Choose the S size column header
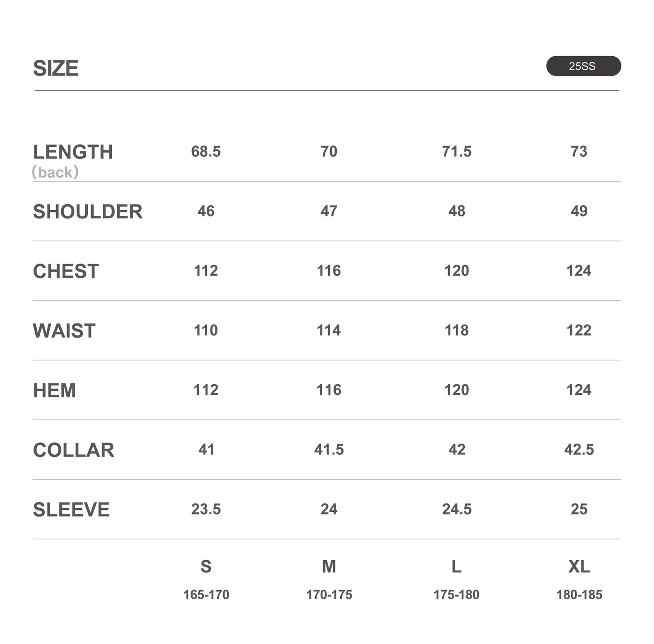 (206, 567)
